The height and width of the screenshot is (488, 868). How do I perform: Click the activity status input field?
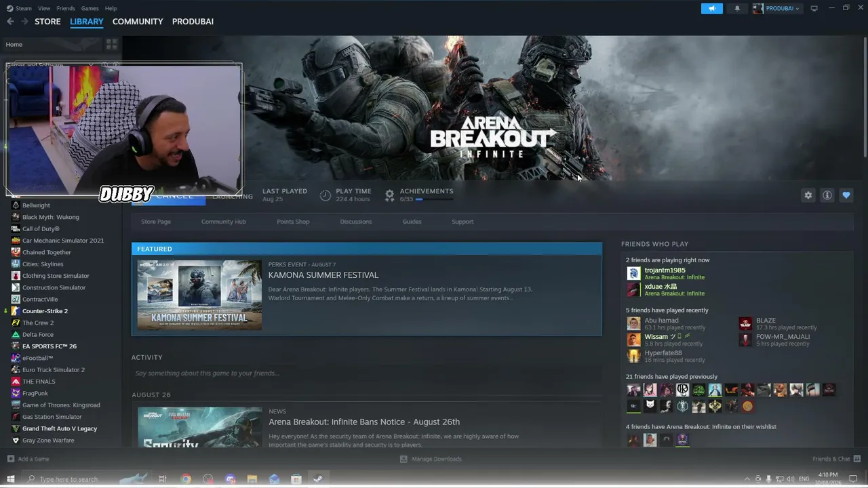click(x=366, y=373)
